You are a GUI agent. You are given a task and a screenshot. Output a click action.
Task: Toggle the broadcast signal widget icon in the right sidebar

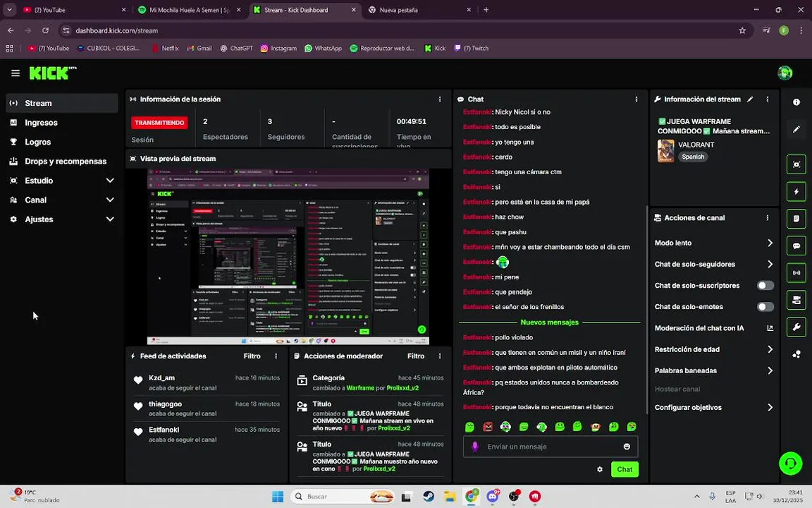[x=796, y=272]
